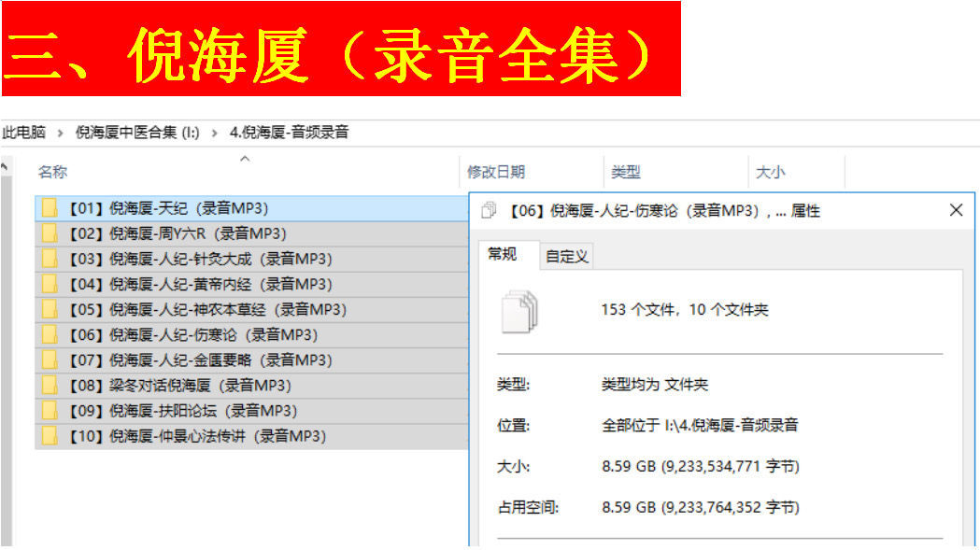Expand chevron before 4.倪海厦-音频录音 breadcrumb
Viewport: 980px width, 550px height.
pos(215,133)
